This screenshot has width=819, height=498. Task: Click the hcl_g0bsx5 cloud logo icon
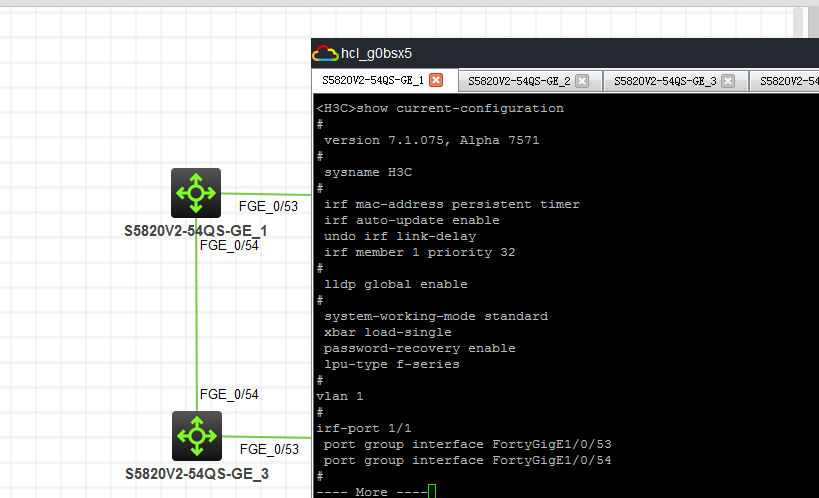(325, 53)
